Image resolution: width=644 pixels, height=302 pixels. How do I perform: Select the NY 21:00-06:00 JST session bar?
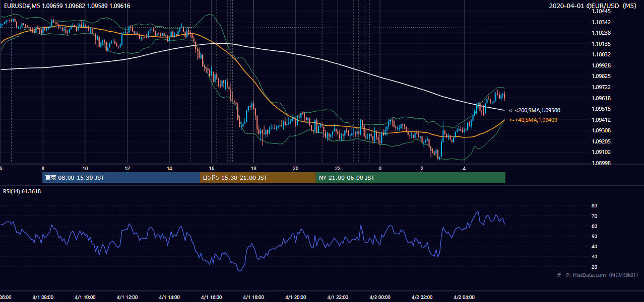click(x=411, y=178)
